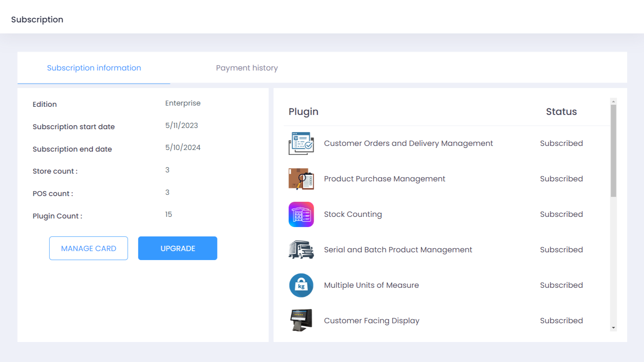Click the plugin list scrollbar thumb
The width and height of the screenshot is (644, 362).
tap(613, 151)
